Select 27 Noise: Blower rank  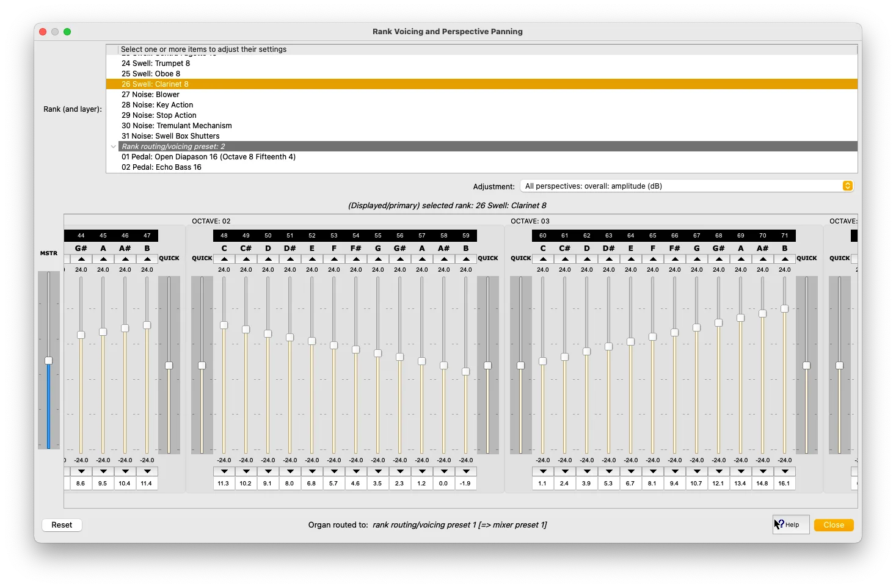150,95
